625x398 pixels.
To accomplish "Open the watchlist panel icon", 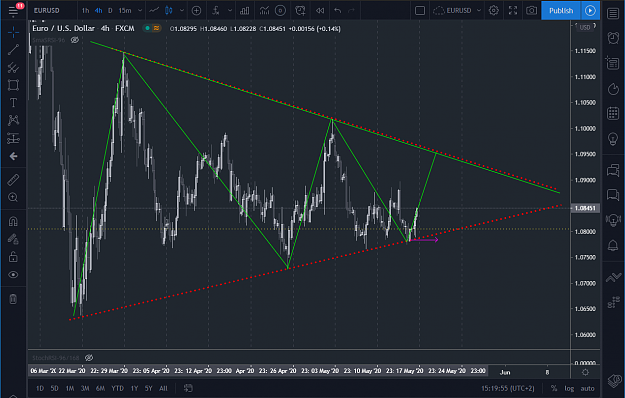I will 613,13.
